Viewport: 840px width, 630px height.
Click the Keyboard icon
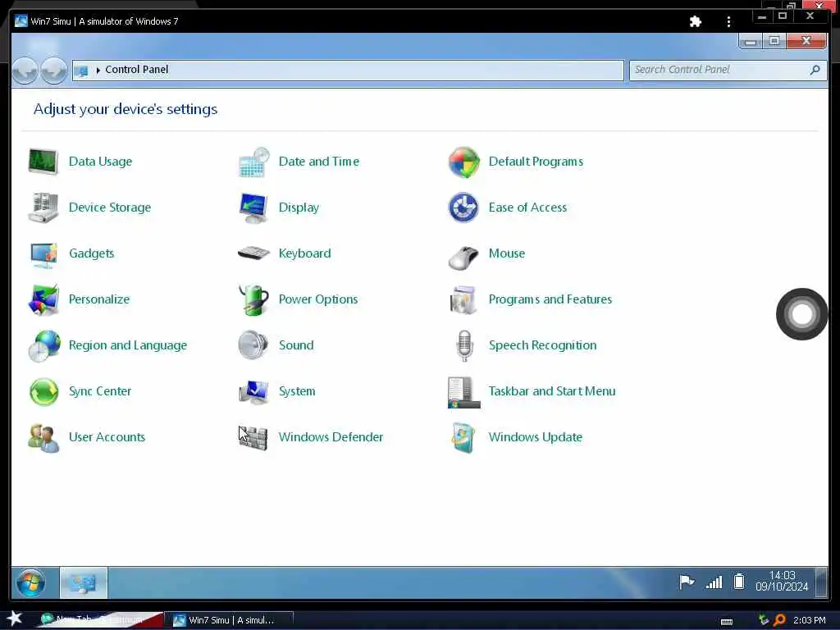(253, 253)
